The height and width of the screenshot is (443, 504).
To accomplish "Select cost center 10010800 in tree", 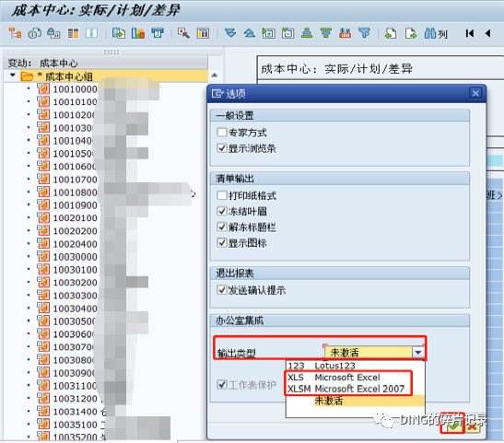I will tap(75, 192).
